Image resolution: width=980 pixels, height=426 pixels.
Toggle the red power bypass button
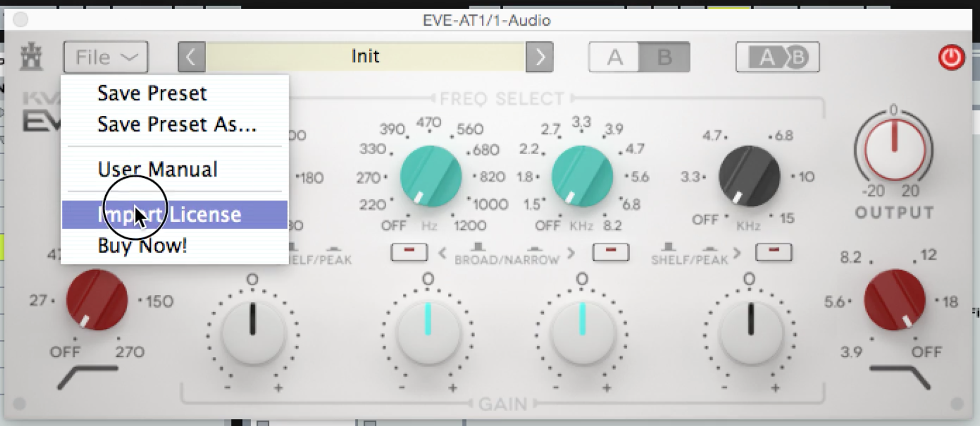pyautogui.click(x=951, y=58)
